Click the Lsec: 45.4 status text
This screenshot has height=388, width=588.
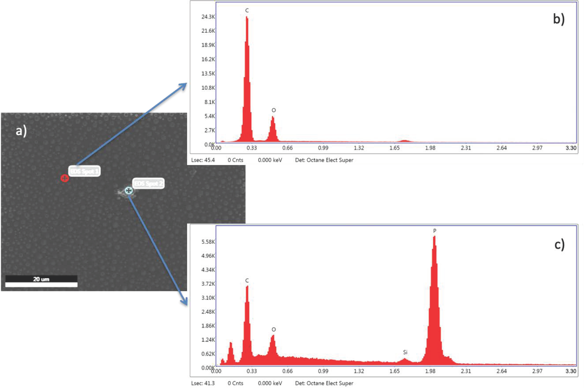[203, 160]
